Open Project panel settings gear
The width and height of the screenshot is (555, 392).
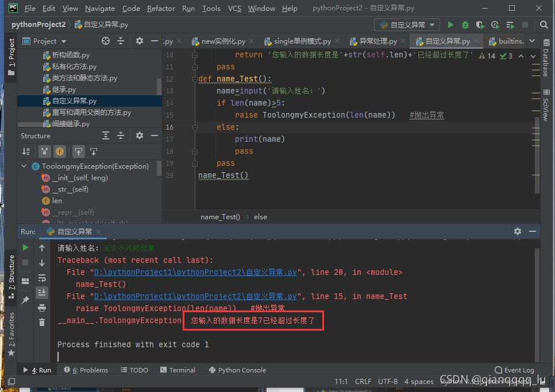pos(139,41)
